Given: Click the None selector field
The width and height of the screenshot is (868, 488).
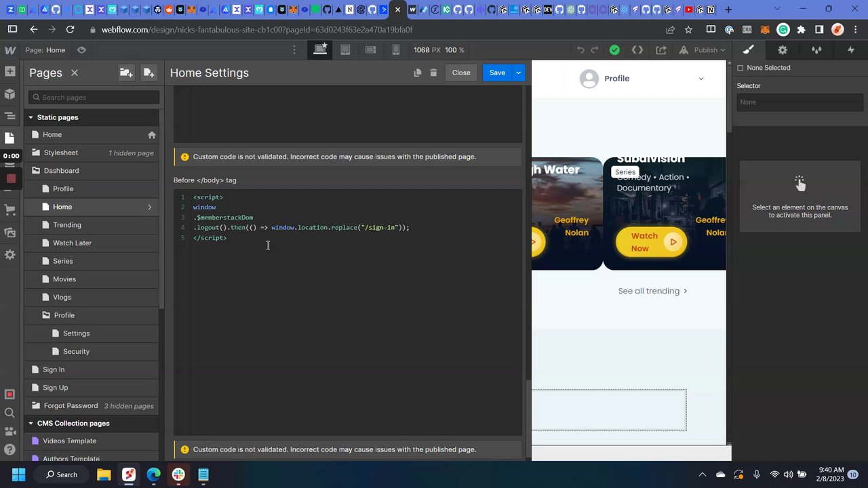Looking at the screenshot, I should click(800, 102).
